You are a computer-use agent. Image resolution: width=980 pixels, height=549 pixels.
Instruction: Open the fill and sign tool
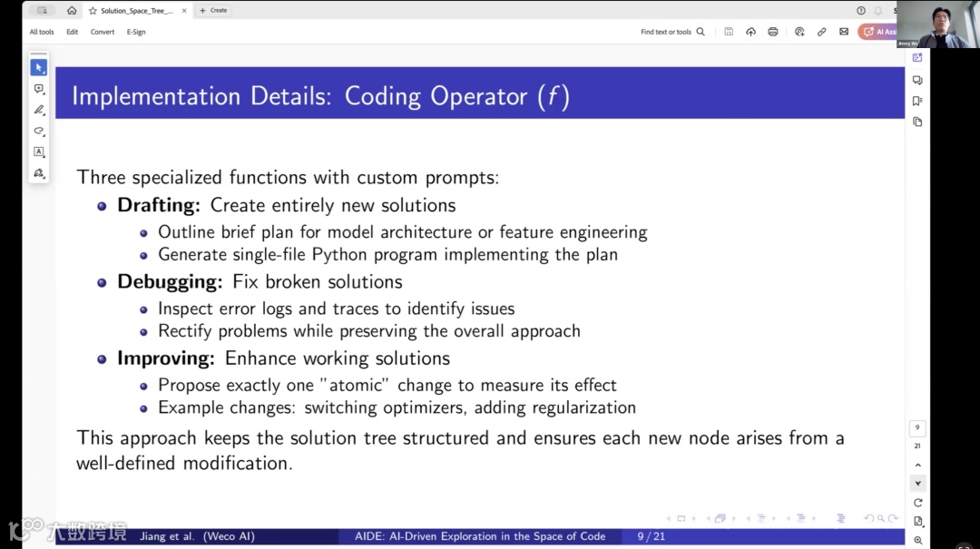click(39, 173)
